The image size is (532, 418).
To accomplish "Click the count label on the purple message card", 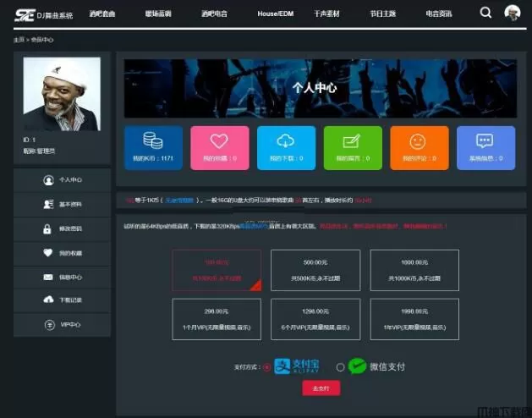I will [x=485, y=158].
